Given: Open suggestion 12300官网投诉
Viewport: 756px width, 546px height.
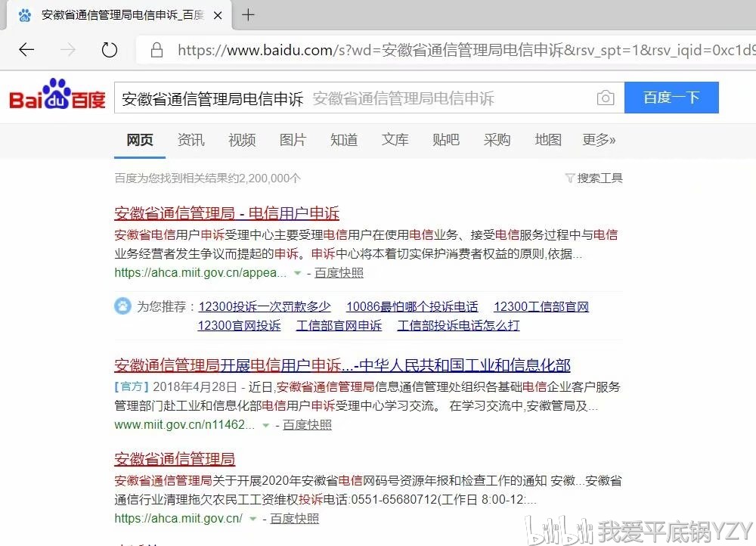Looking at the screenshot, I should click(x=239, y=326).
